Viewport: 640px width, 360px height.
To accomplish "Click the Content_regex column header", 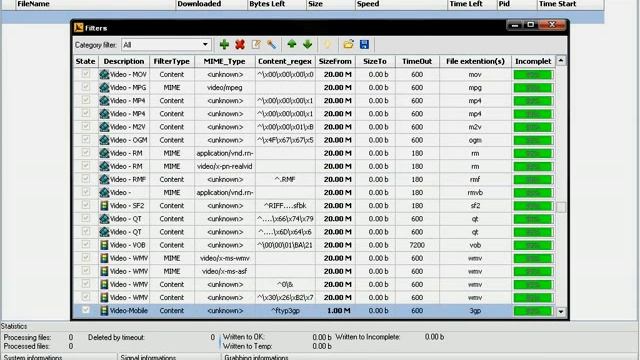I will (x=285, y=61).
